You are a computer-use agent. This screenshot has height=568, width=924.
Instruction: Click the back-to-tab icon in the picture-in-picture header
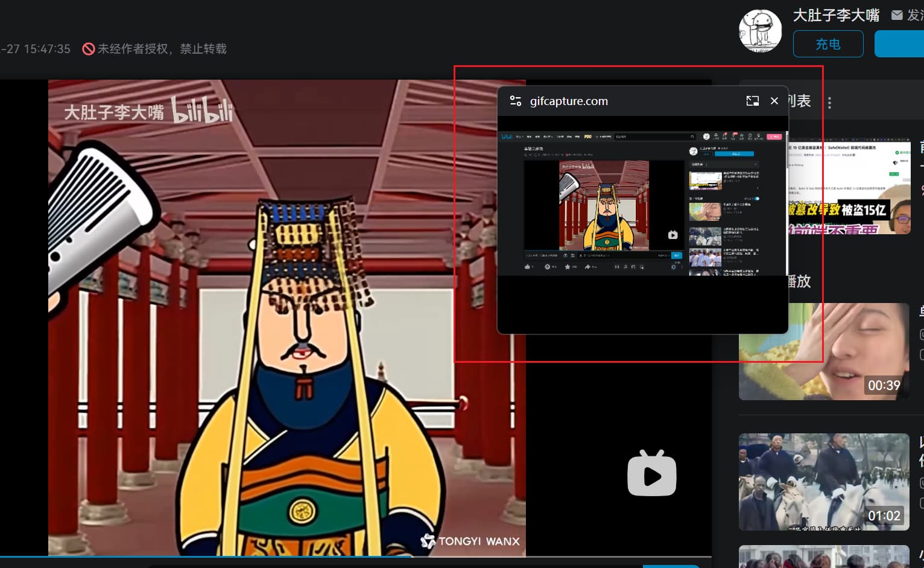(753, 101)
